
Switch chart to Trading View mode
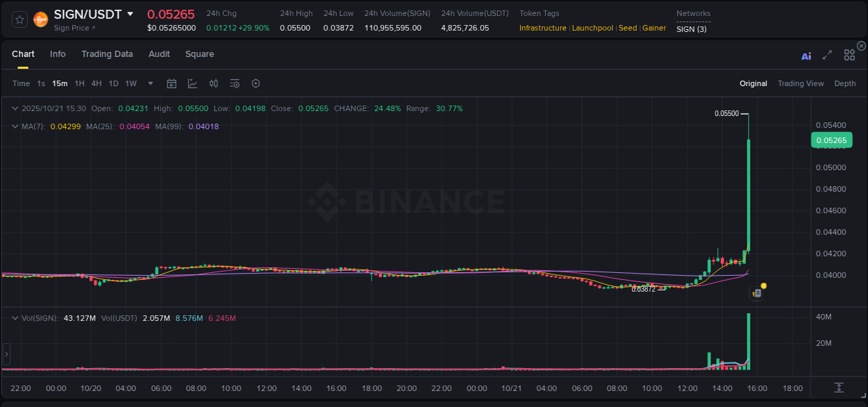pyautogui.click(x=801, y=83)
